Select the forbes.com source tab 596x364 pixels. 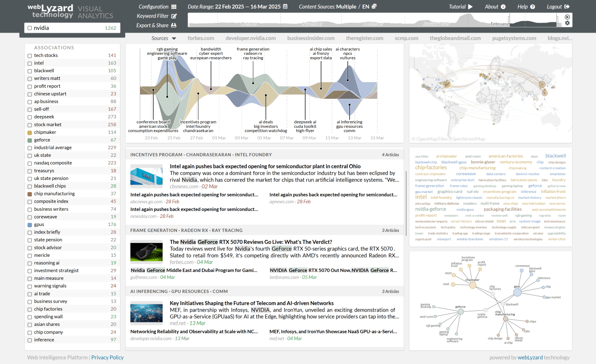tap(201, 38)
